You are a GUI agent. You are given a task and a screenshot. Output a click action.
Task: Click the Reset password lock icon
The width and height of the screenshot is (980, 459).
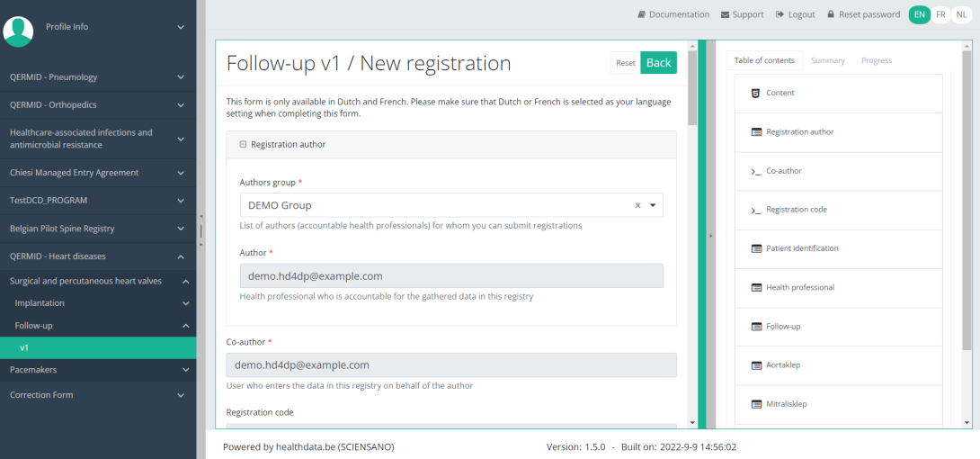tap(831, 14)
